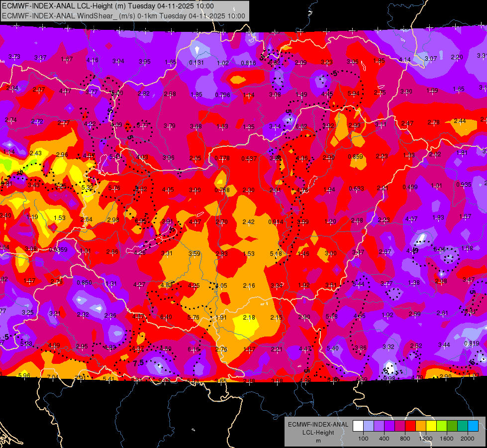Viewport: 487px width, 448px height.
Task: Click the WindShear_ 0-1km header line
Action: coord(123,16)
